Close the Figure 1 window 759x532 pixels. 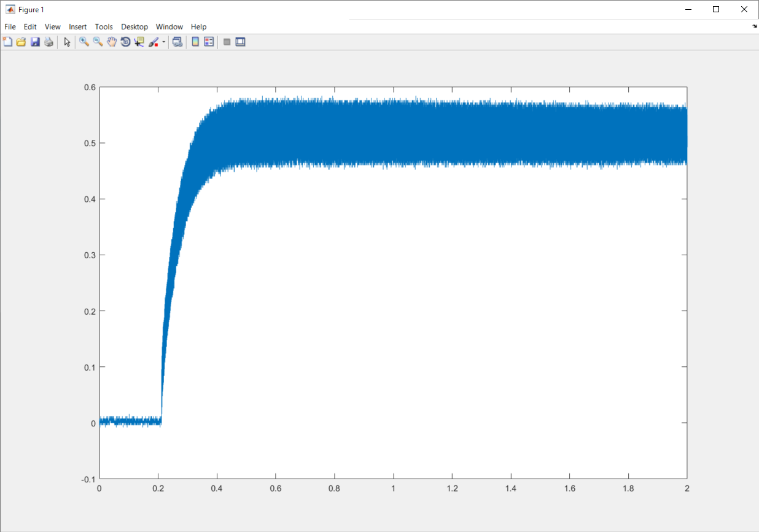click(744, 9)
